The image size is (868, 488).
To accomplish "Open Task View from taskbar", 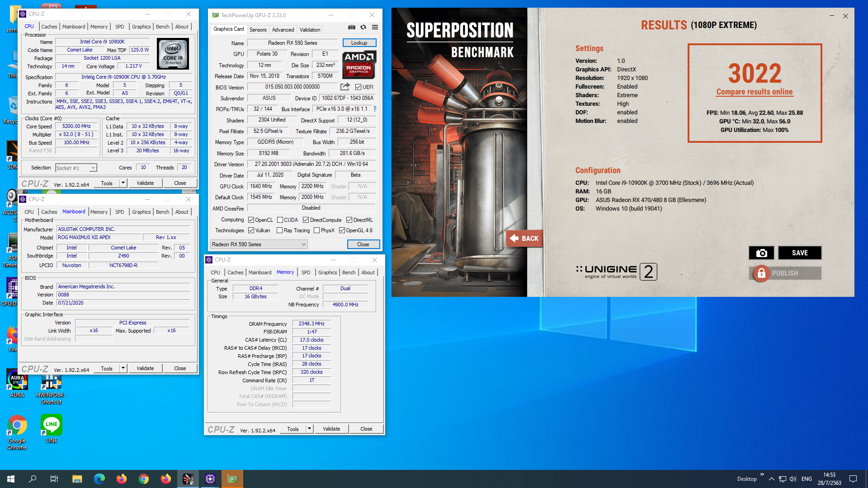I will coord(54,479).
